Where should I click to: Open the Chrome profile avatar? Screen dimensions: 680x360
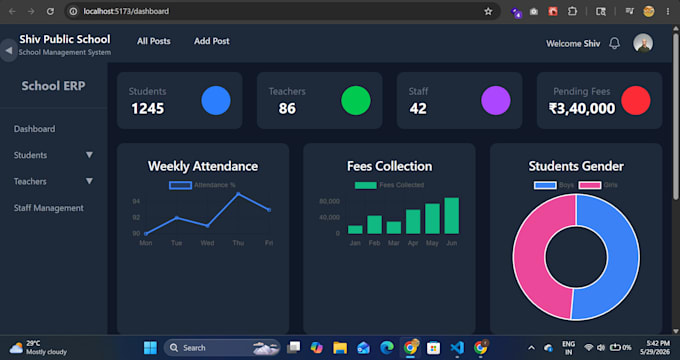pos(649,11)
